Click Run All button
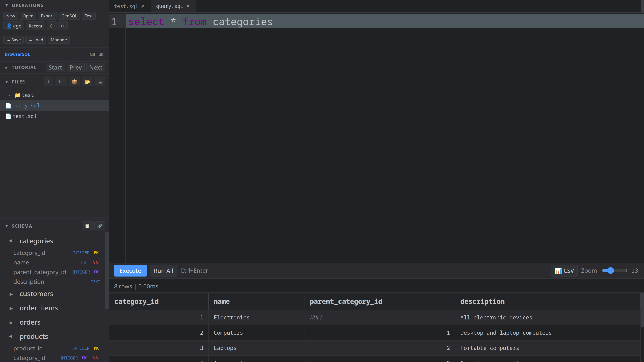 164,270
